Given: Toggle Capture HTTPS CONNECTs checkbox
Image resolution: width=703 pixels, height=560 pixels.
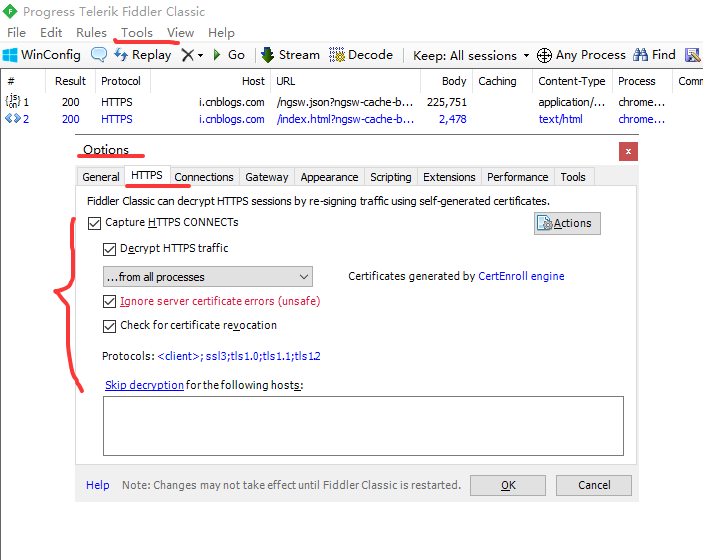Looking at the screenshot, I should tap(94, 223).
